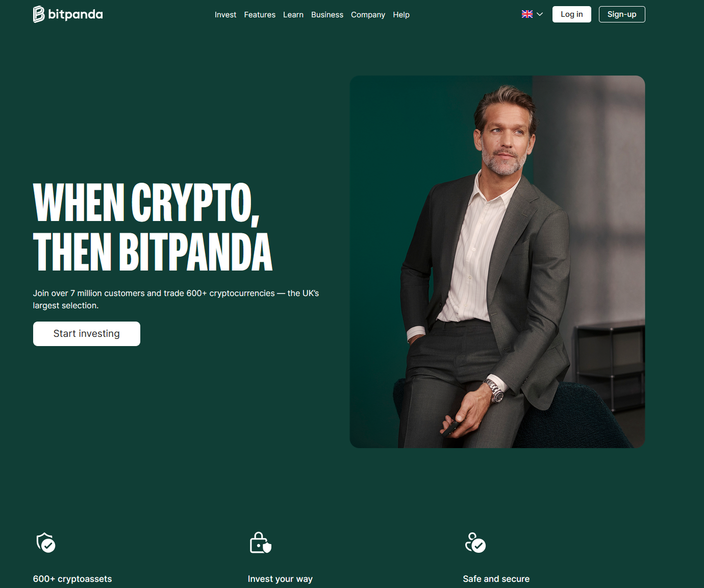
Task: Click the Safe and secure heading
Action: coord(496,579)
